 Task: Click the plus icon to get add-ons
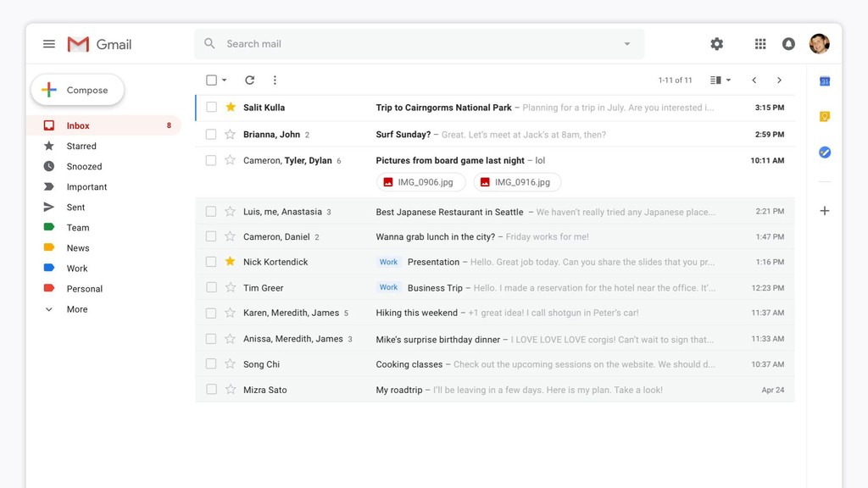824,211
